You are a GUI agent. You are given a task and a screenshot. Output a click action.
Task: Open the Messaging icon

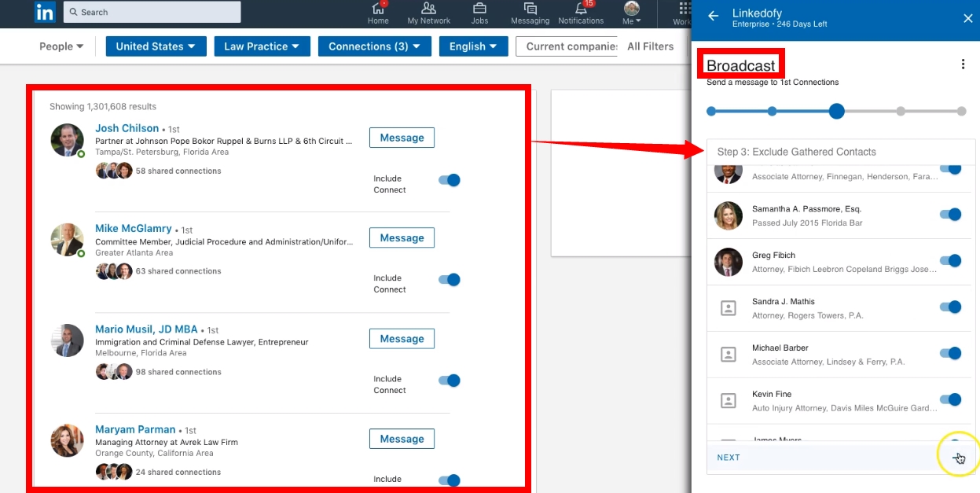click(x=530, y=9)
